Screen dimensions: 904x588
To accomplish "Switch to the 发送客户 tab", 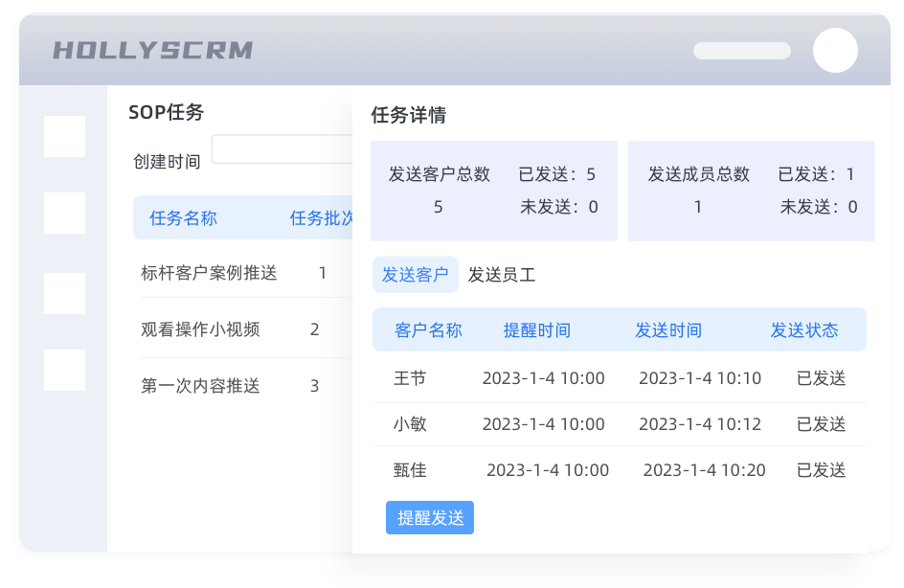I will pyautogui.click(x=415, y=275).
